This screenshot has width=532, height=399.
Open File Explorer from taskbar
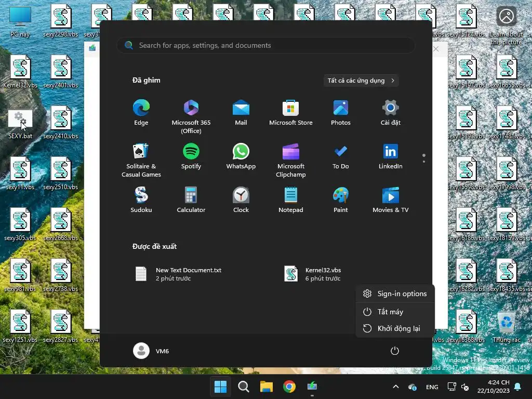point(267,387)
